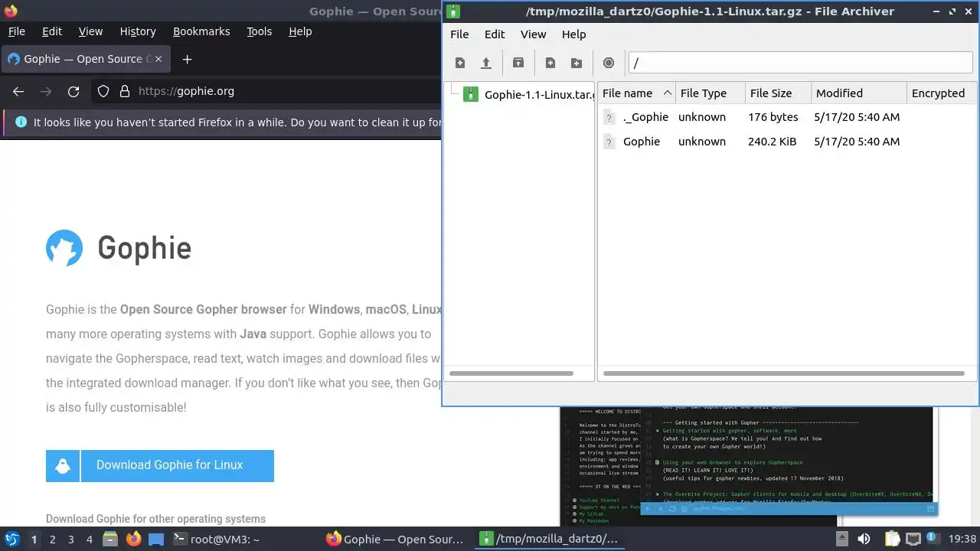The width and height of the screenshot is (980, 551).
Task: Click the tracking protection shield icon
Action: click(x=103, y=91)
